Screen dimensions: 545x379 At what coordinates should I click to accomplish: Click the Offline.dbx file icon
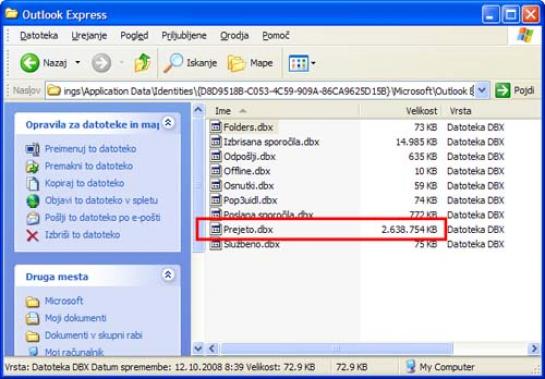215,171
